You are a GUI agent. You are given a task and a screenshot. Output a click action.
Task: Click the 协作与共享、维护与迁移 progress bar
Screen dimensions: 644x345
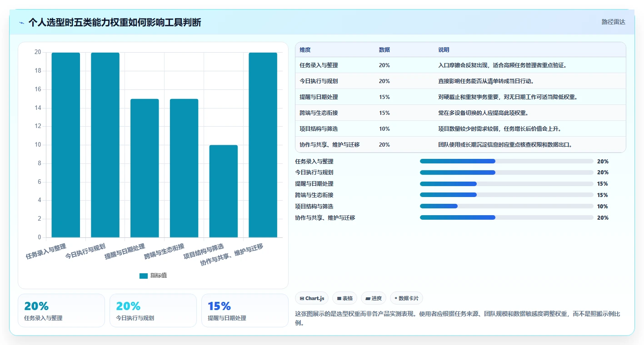point(507,217)
